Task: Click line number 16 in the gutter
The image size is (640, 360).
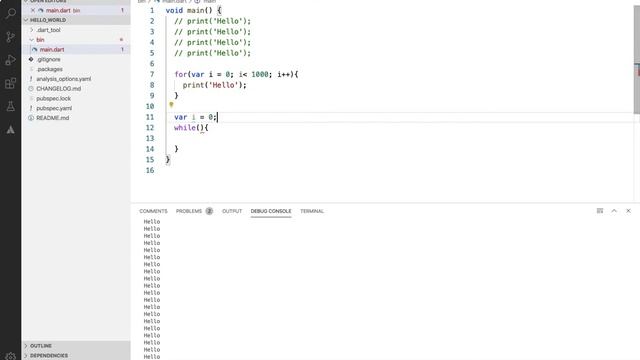Action: (150, 170)
